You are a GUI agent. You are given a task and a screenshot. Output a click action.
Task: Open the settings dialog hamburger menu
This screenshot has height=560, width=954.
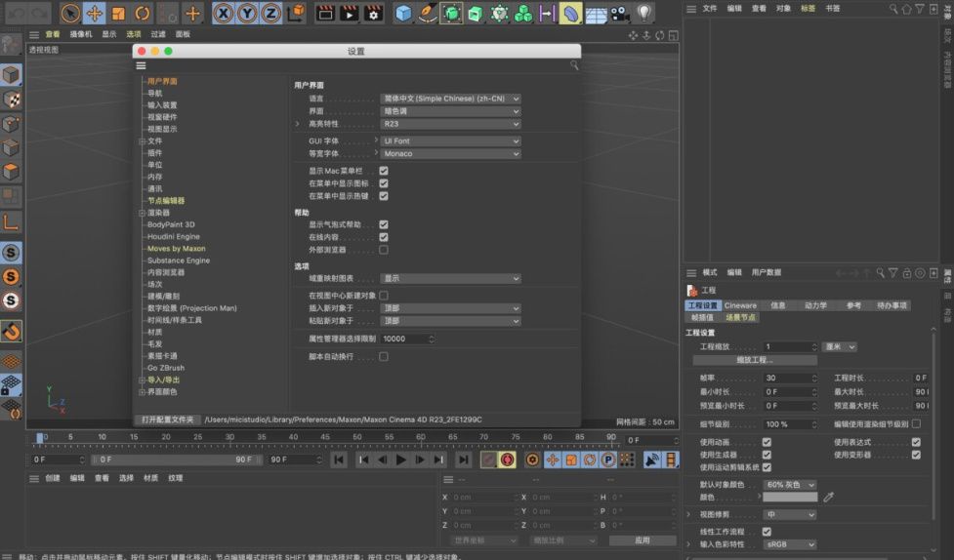[142, 65]
